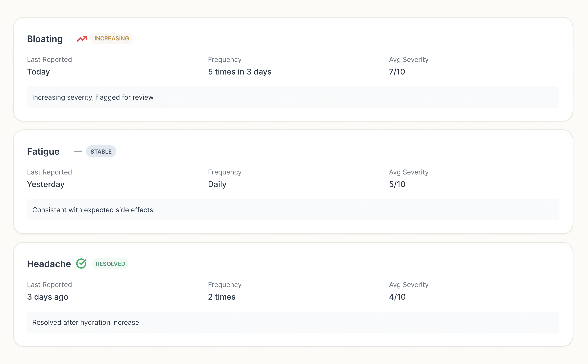Click the INCREASING status badge
The image size is (588, 364).
coord(112,39)
